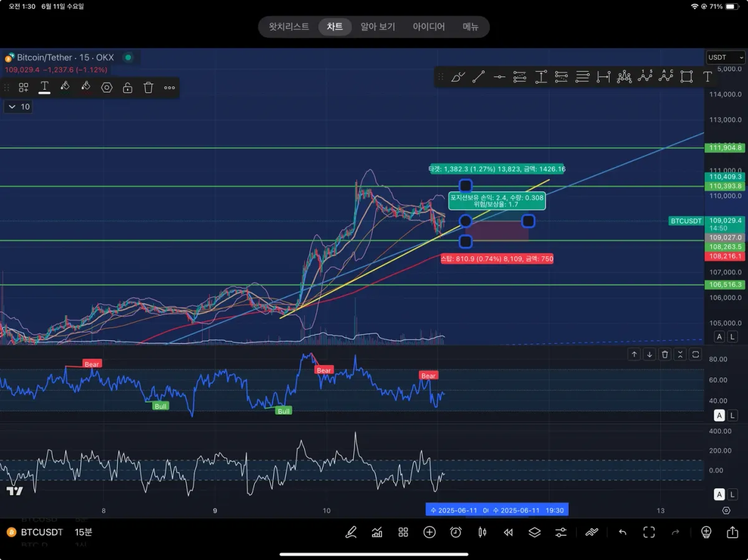Select the head and shoulders pattern tool
Image resolution: width=748 pixels, height=560 pixels.
tap(624, 77)
